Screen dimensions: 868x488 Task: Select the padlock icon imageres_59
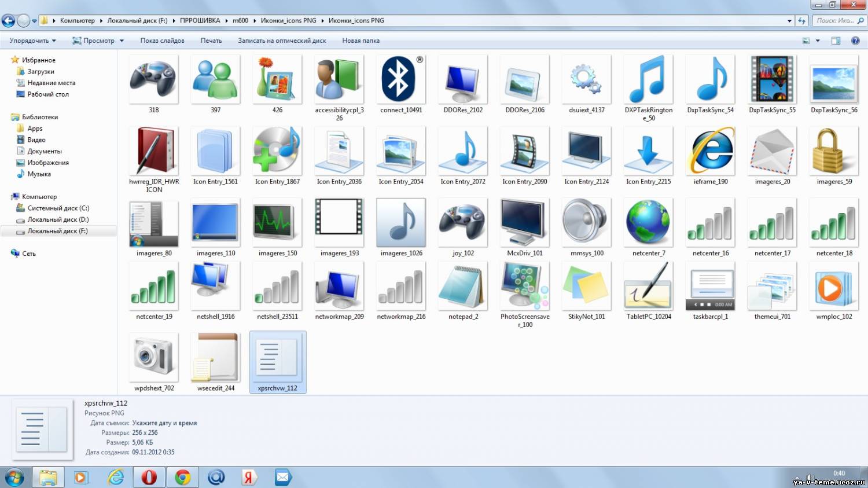834,151
